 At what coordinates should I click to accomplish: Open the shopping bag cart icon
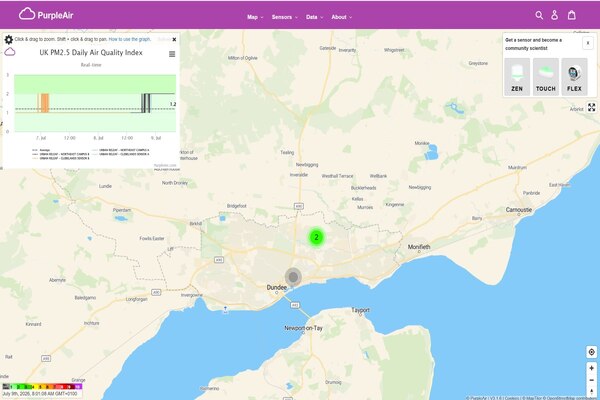572,15
